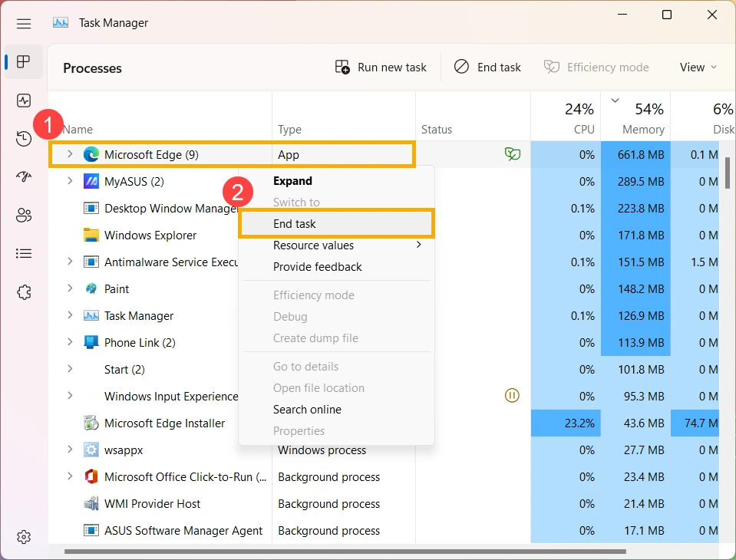
Task: Open the Services puzzle icon in sidebar
Action: [24, 292]
